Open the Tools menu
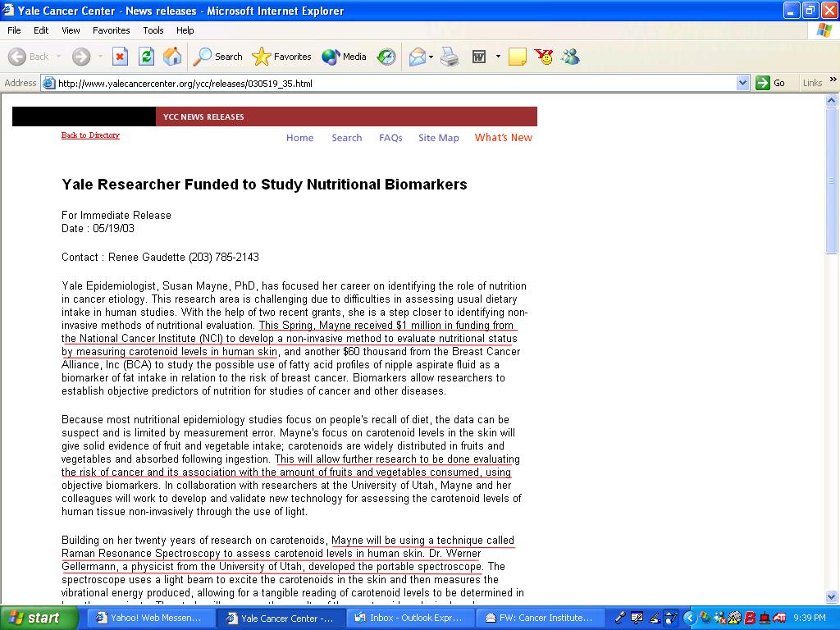This screenshot has width=840, height=630. (153, 30)
